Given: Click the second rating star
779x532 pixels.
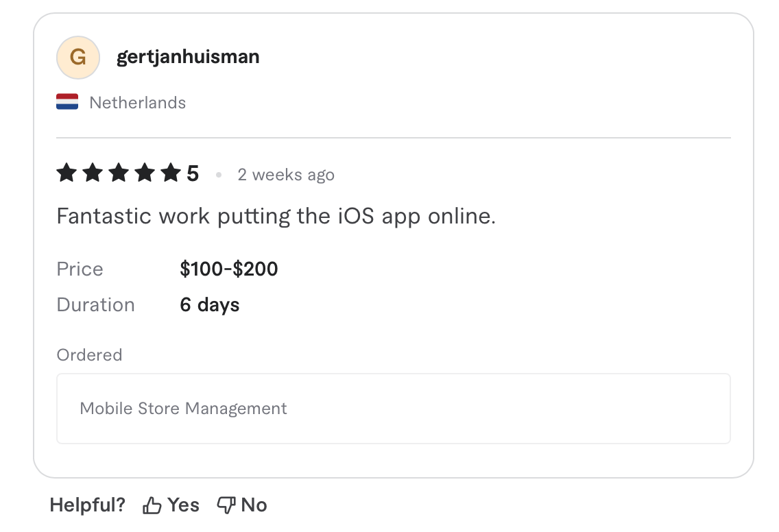Looking at the screenshot, I should pos(92,173).
